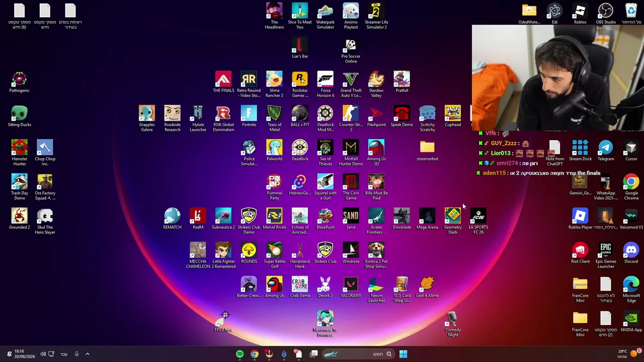Open the Stream Dock icon

click(x=580, y=151)
